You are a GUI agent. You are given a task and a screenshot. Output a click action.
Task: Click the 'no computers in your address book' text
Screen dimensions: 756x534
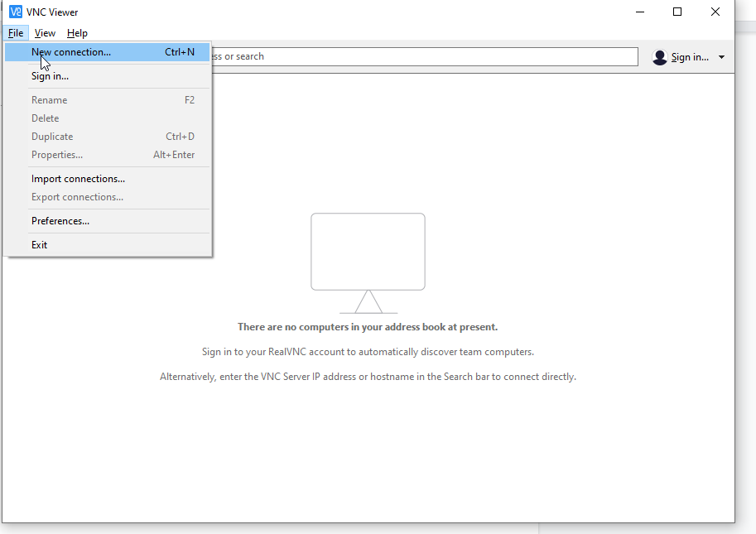(x=368, y=327)
